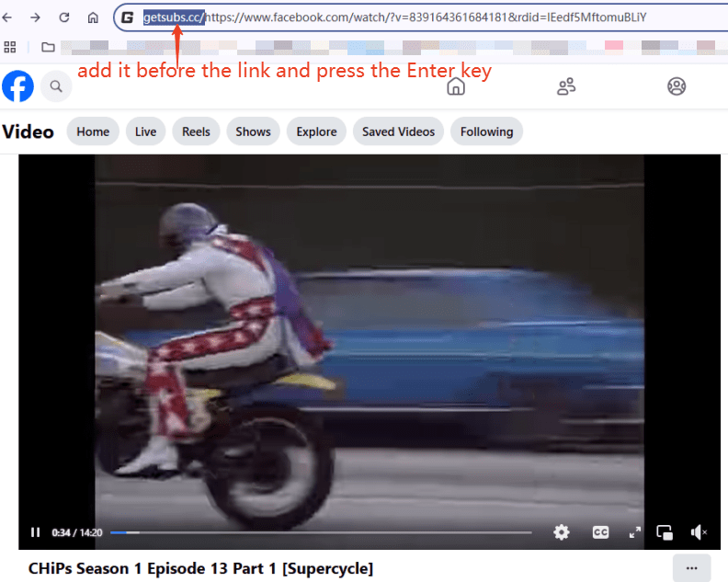This screenshot has width=728, height=582.
Task: Seek on the video progress bar
Action: [x=320, y=532]
